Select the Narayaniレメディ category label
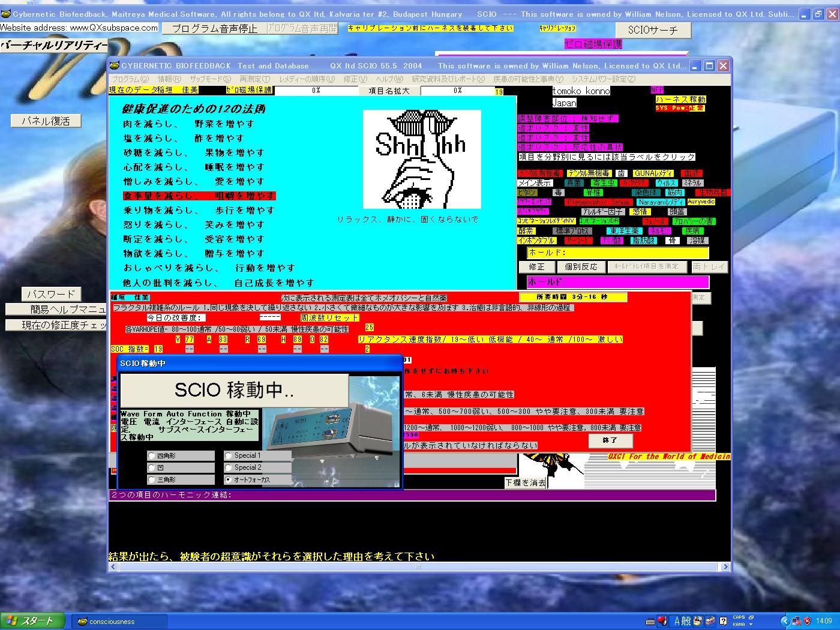 pyautogui.click(x=661, y=202)
